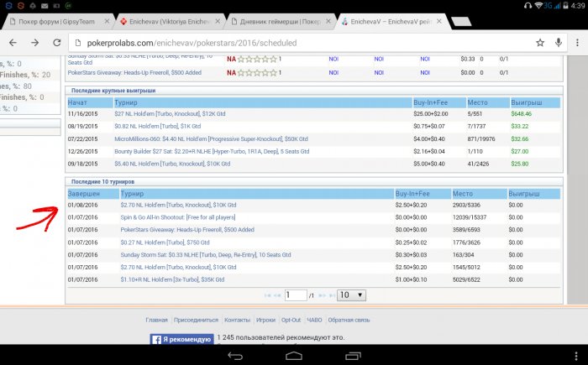Image resolution: width=588 pixels, height=365 pixels.
Task: Click the page number input field
Action: 295,295
